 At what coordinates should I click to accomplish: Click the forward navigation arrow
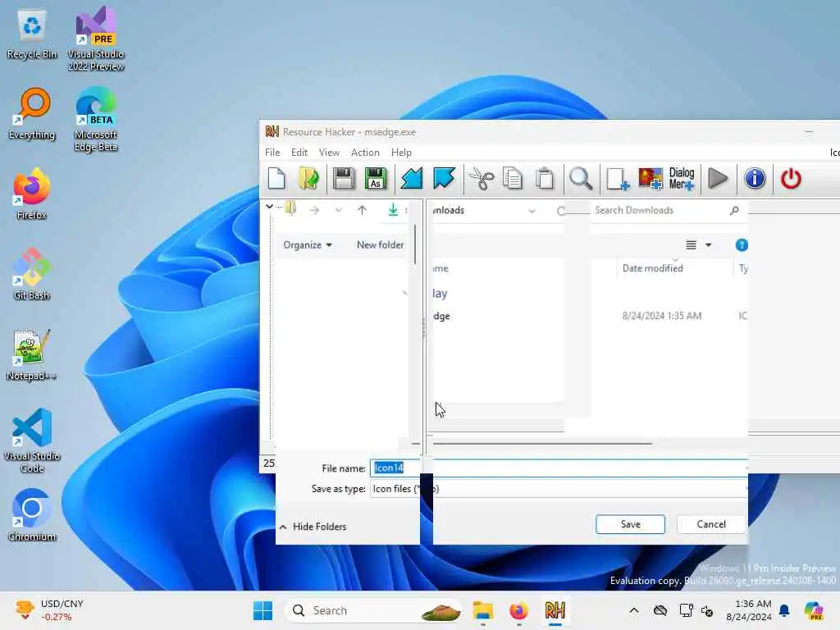click(314, 211)
